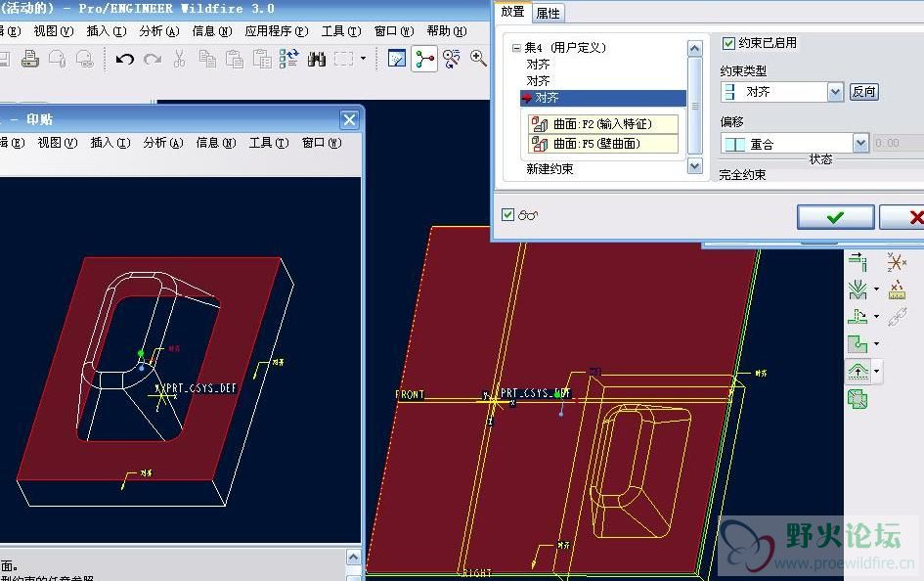Toggle the preview glasses checkbox

tap(507, 214)
